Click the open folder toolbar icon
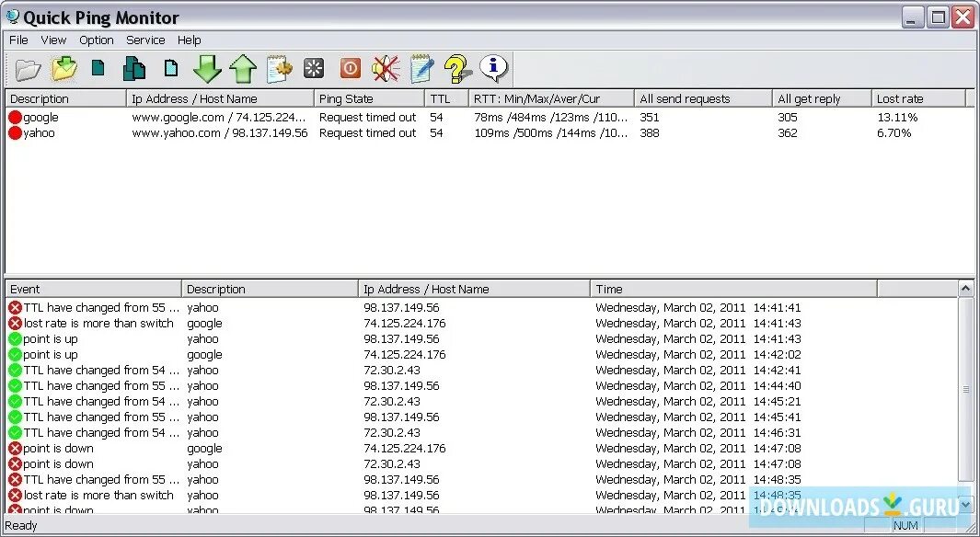980x537 pixels. [x=28, y=69]
